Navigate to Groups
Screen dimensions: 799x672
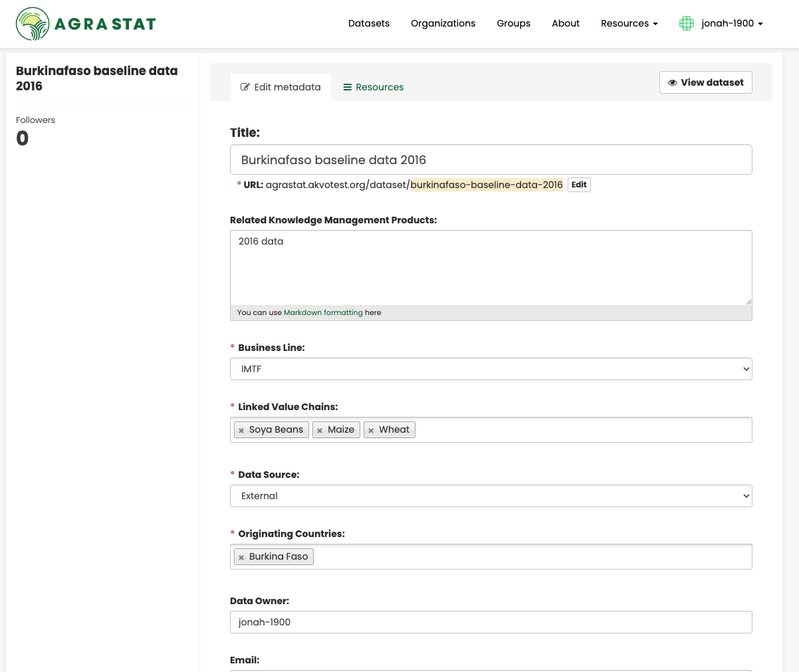click(514, 23)
